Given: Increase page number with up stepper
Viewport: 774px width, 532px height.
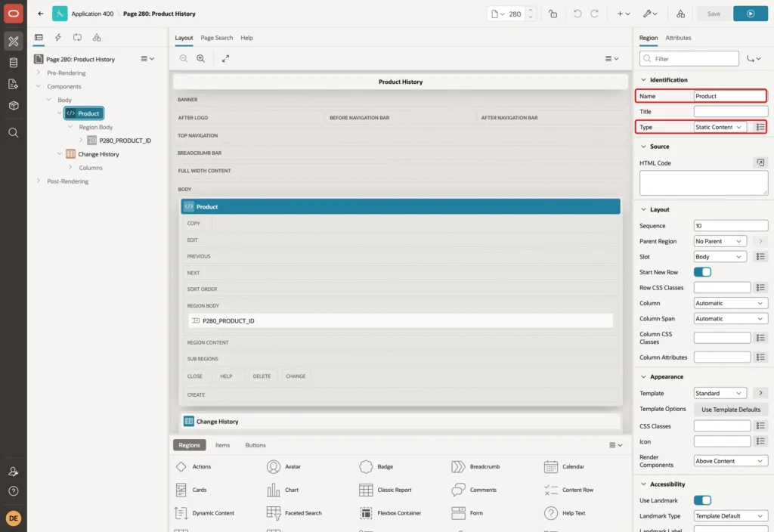Looking at the screenshot, I should 531,10.
